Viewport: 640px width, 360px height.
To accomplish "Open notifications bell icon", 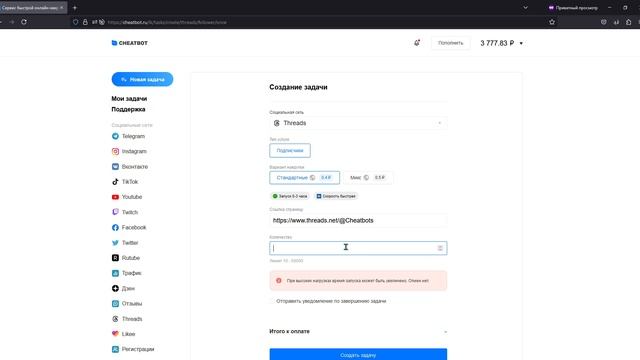I will 417,42.
